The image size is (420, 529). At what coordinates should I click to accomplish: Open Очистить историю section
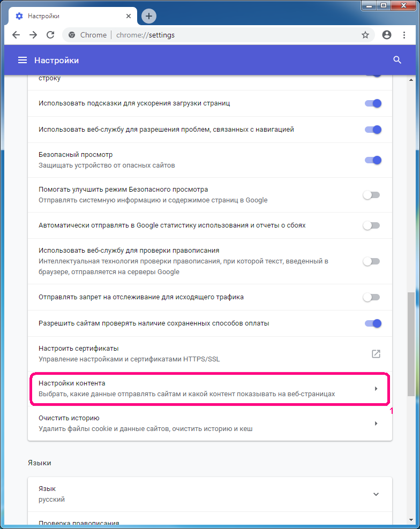pyautogui.click(x=209, y=424)
